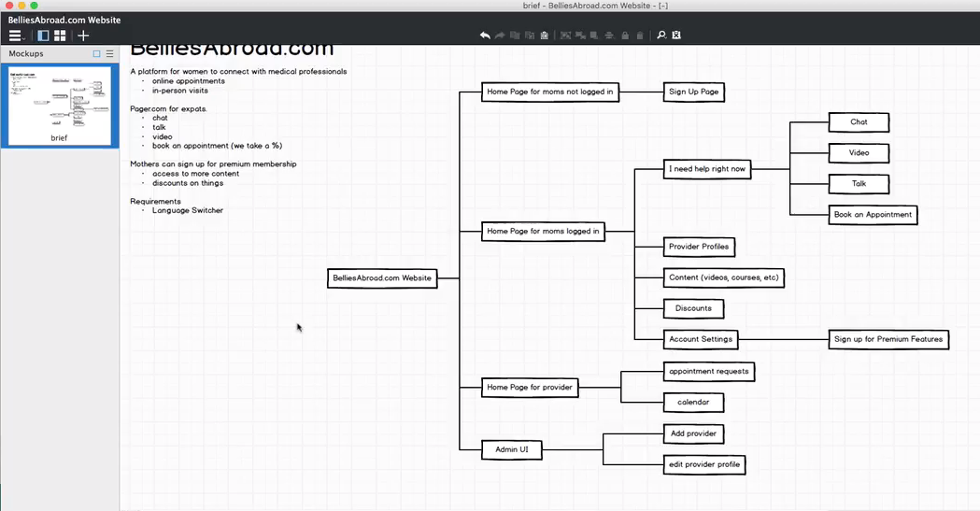
Task: Select the Discounts box
Action: click(x=694, y=308)
